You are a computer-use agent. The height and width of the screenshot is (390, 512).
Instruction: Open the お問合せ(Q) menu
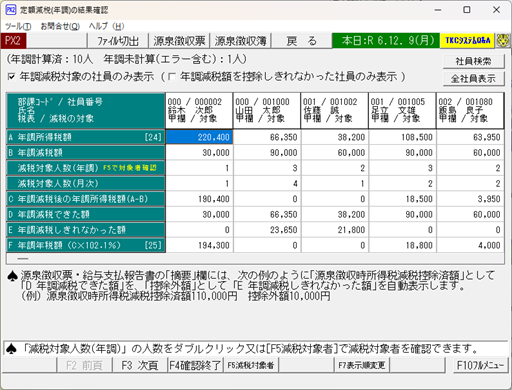(x=60, y=26)
